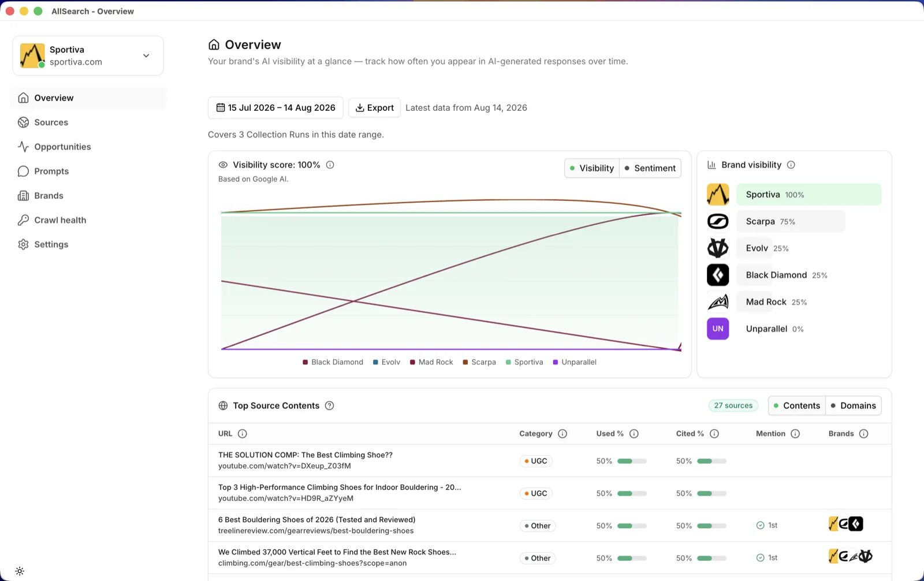Screen dimensions: 924x581
Task: Click the Crawl health wrench icon
Action: [23, 220]
